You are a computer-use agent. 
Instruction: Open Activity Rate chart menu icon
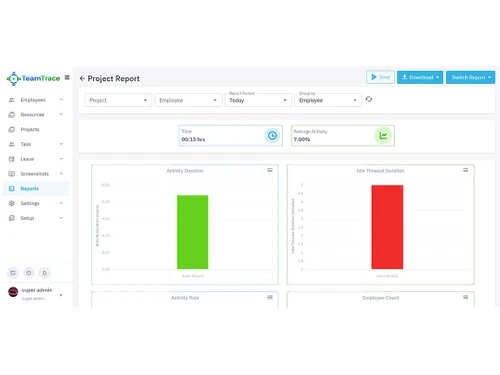click(270, 297)
